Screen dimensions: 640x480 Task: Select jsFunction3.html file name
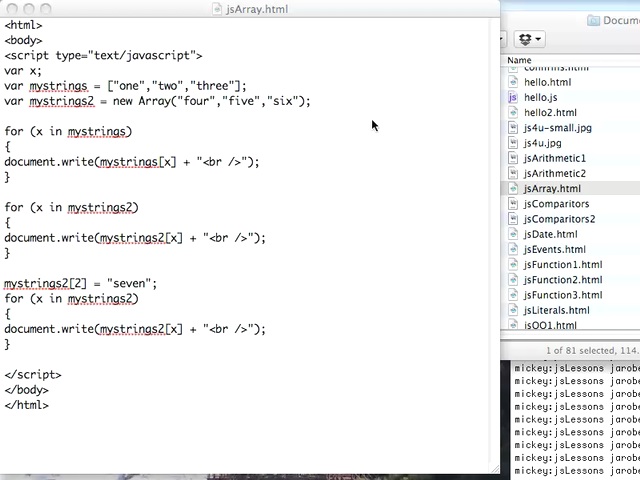[563, 295]
